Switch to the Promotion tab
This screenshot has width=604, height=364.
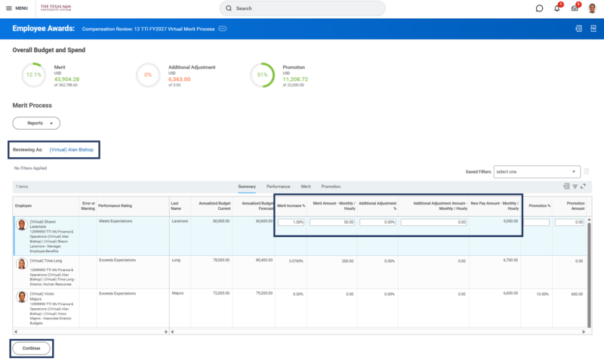click(331, 187)
